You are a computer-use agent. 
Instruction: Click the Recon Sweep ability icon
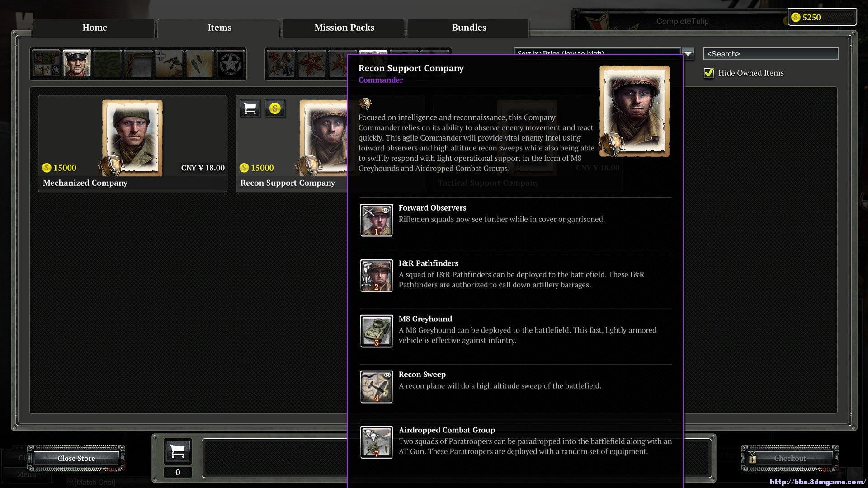[x=376, y=387]
